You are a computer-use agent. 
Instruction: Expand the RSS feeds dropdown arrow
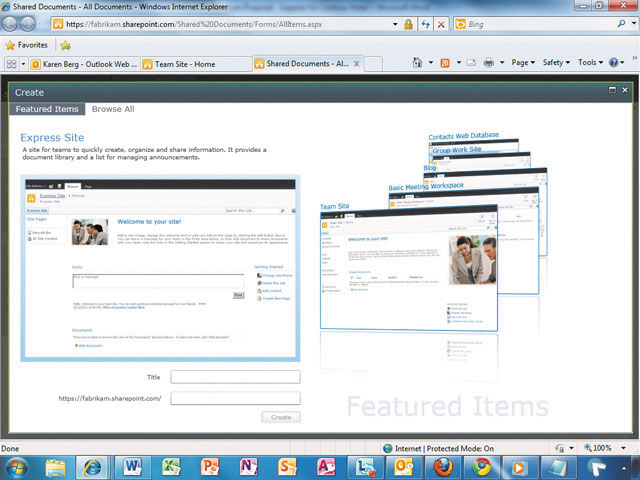(x=458, y=62)
